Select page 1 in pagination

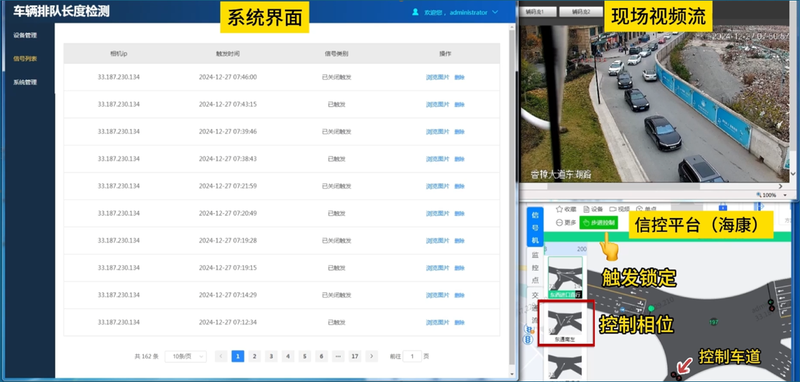238,356
